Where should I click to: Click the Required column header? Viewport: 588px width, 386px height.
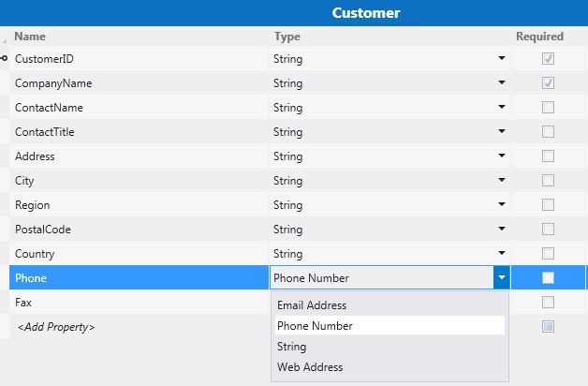pos(539,37)
